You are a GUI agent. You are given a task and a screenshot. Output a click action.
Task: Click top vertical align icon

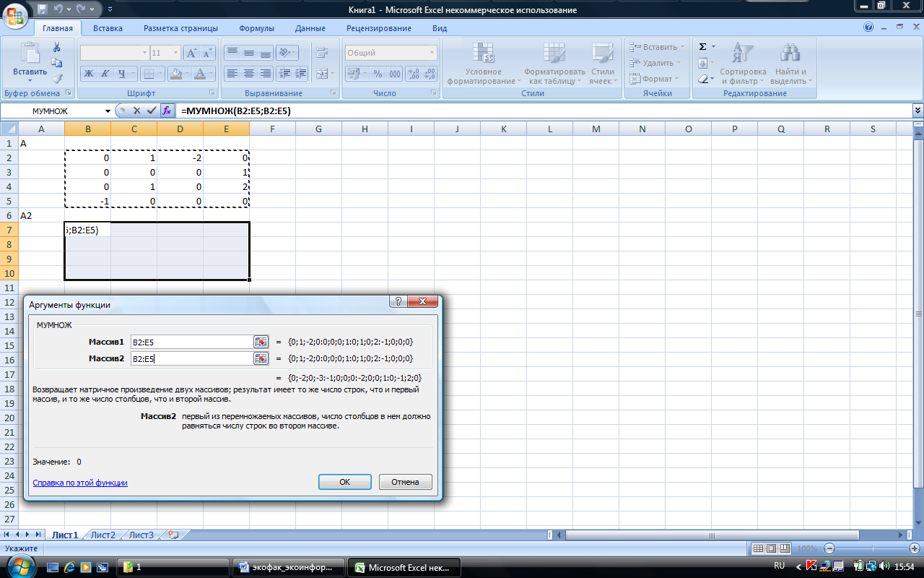click(x=232, y=53)
